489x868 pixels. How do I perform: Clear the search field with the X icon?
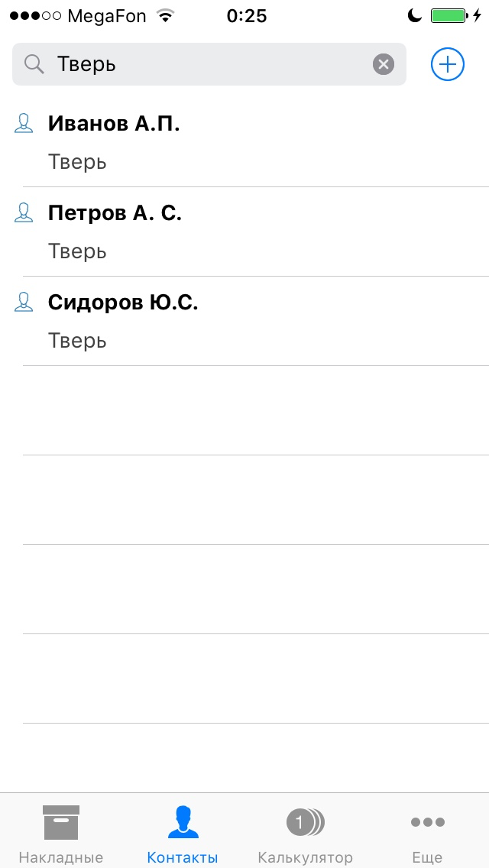(x=384, y=65)
